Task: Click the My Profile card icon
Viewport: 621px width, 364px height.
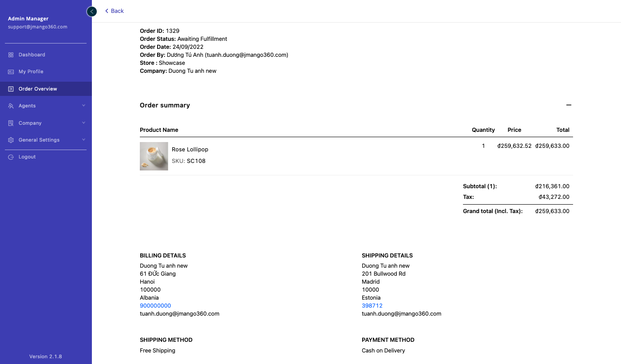Action: tap(11, 71)
